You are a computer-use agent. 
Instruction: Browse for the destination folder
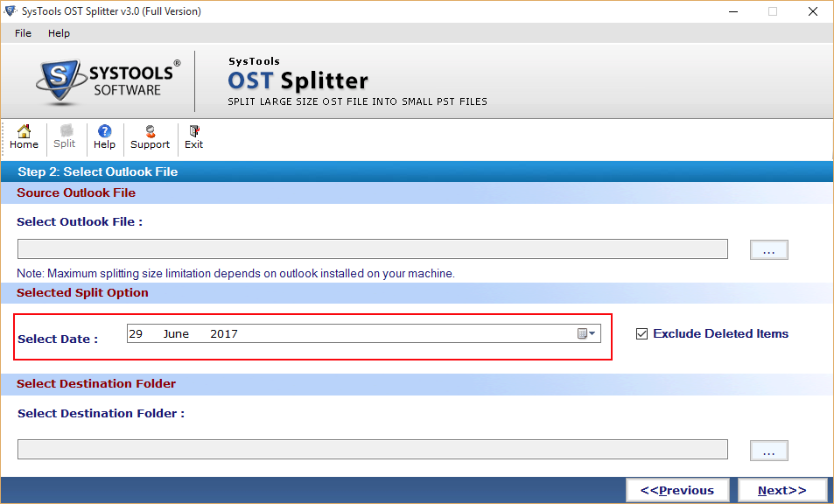(768, 451)
